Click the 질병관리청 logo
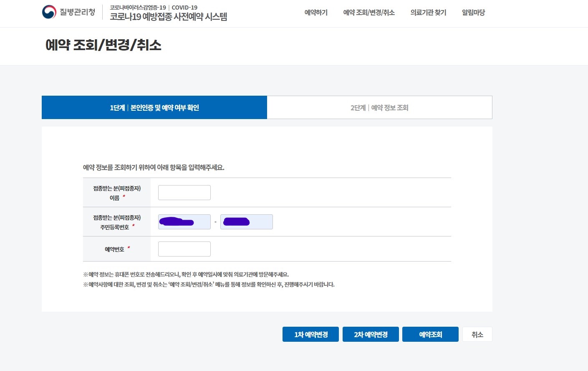 pyautogui.click(x=68, y=12)
